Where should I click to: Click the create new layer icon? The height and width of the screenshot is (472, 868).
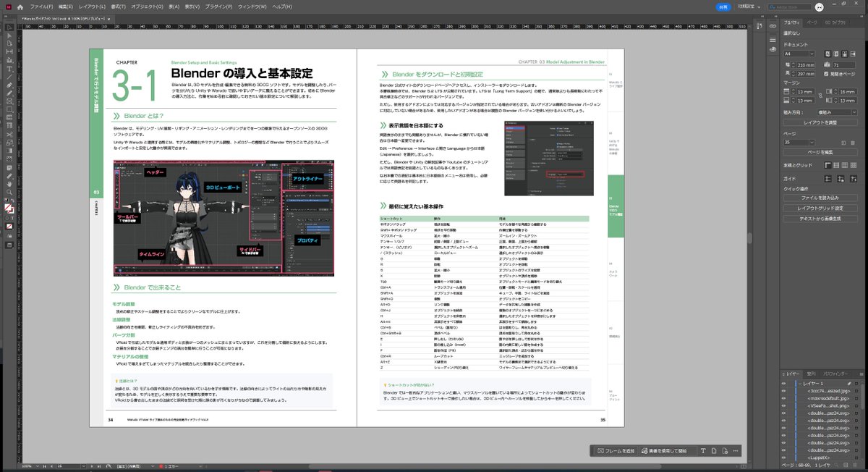point(846,465)
